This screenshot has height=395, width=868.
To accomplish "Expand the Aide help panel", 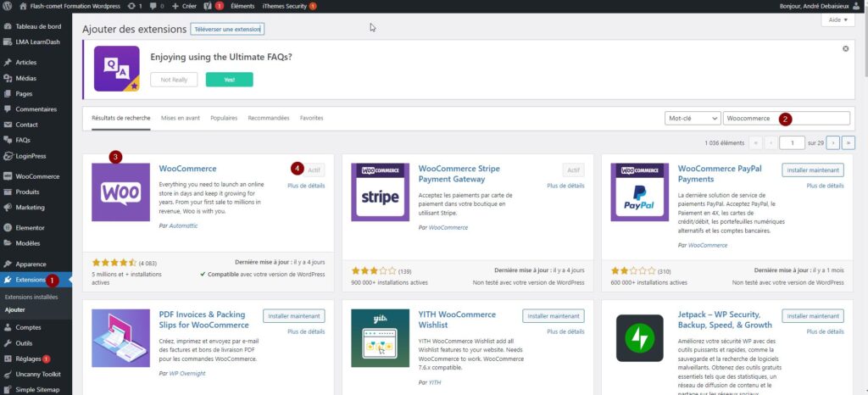I will click(837, 19).
